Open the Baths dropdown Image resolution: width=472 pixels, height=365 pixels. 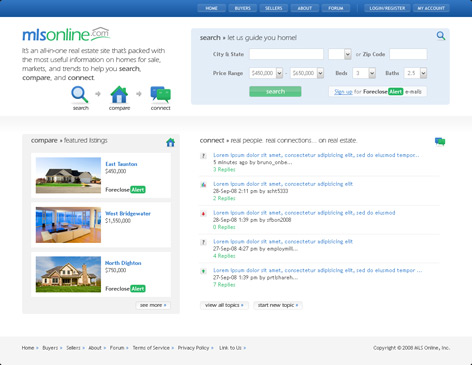[x=415, y=73]
